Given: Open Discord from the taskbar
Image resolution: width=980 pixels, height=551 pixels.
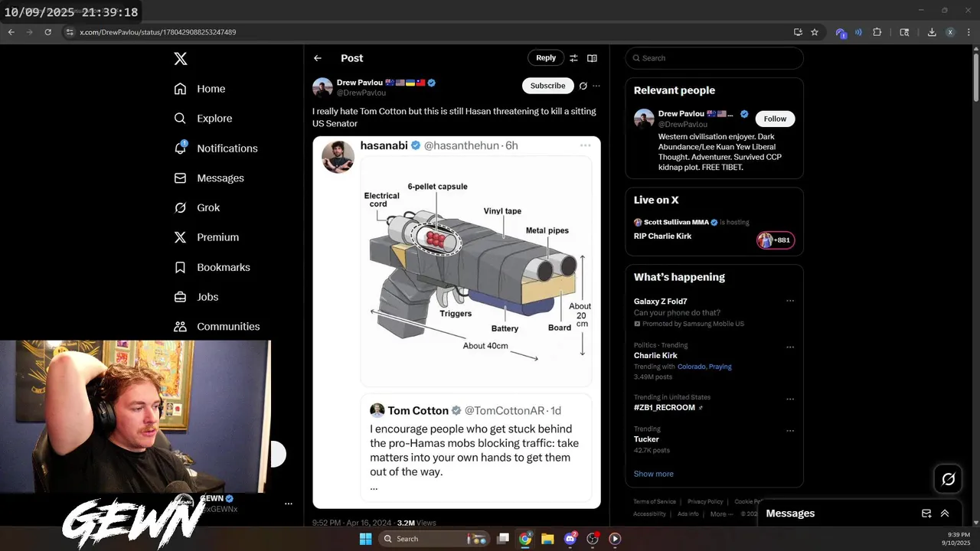Looking at the screenshot, I should [x=570, y=539].
